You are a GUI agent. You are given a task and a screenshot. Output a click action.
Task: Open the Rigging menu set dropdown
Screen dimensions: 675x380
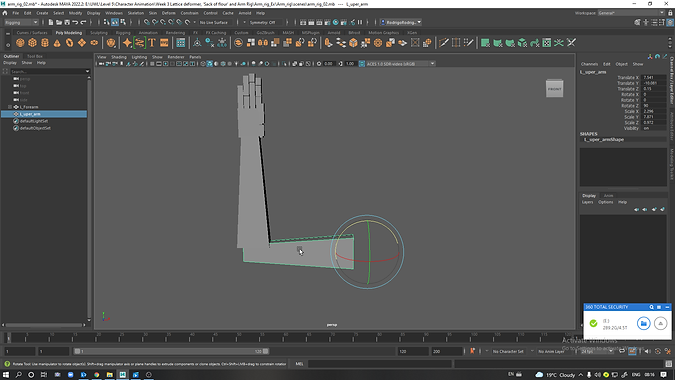click(x=21, y=22)
